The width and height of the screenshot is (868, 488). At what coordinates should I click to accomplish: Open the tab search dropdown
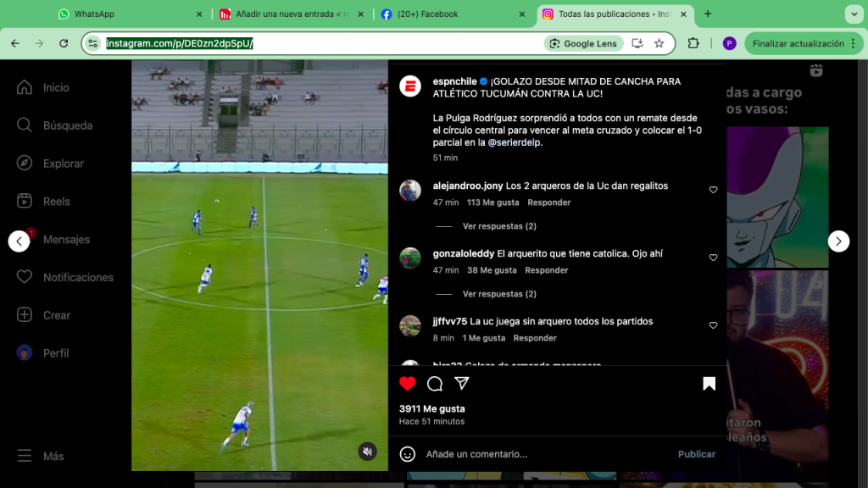point(854,14)
